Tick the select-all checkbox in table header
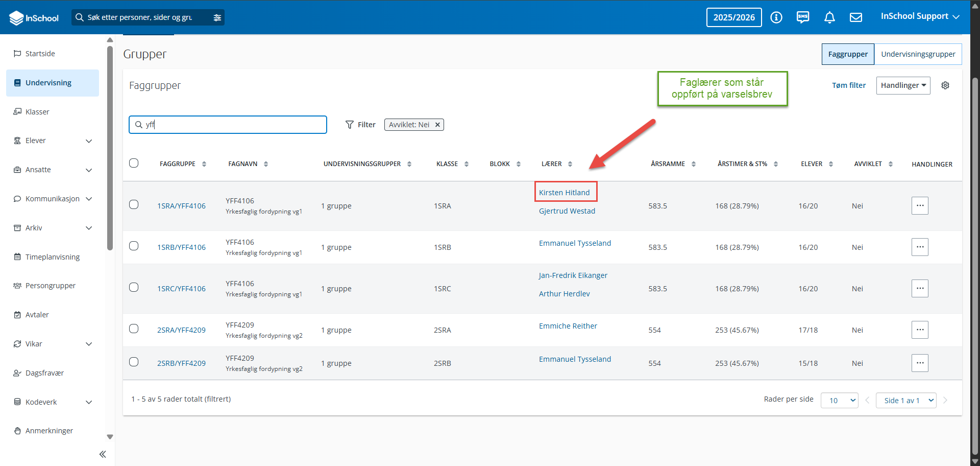Viewport: 980px width, 466px height. pos(134,163)
